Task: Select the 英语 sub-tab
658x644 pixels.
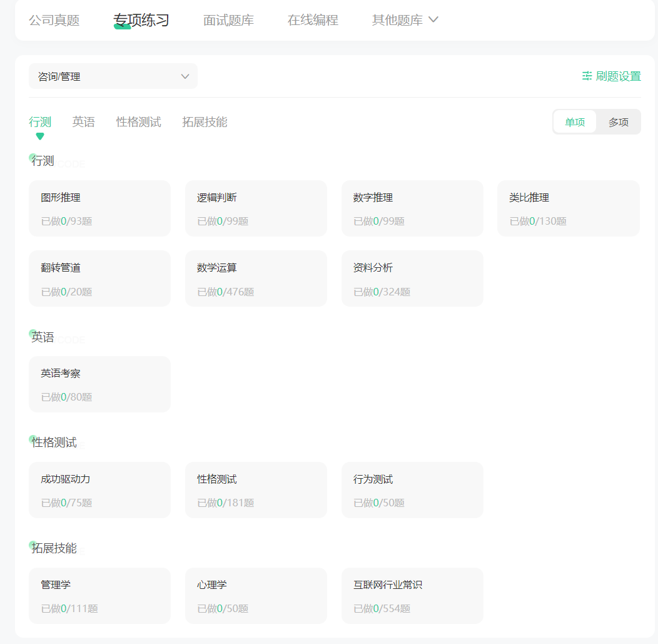Action: coord(84,122)
